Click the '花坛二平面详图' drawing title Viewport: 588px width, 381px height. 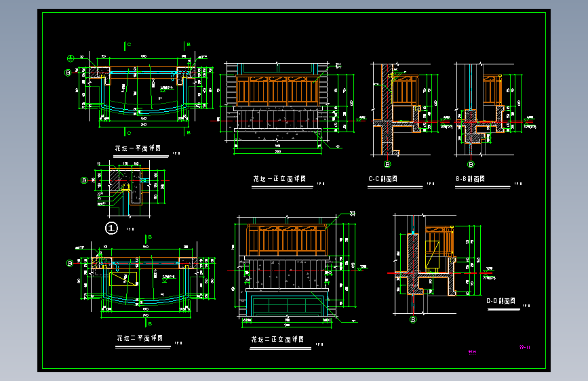pos(140,338)
